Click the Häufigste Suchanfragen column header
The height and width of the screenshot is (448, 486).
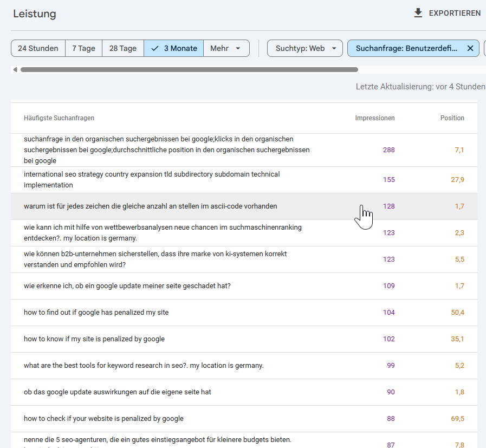pyautogui.click(x=59, y=118)
